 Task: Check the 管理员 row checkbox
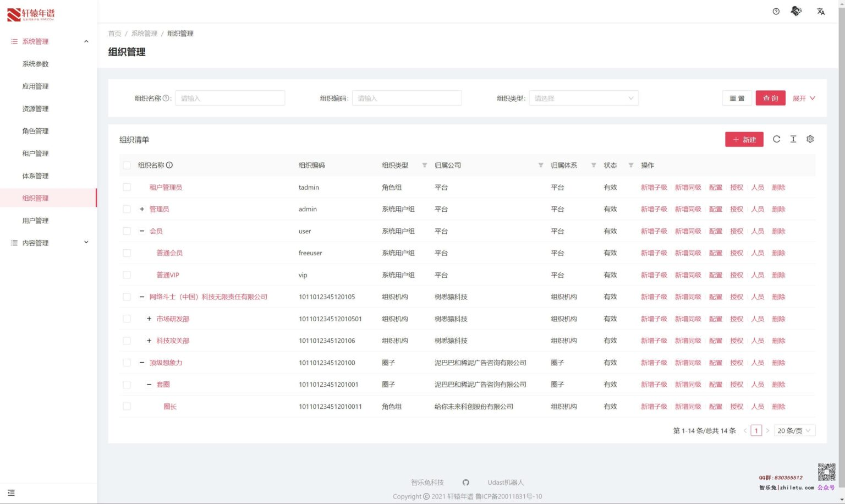point(127,209)
